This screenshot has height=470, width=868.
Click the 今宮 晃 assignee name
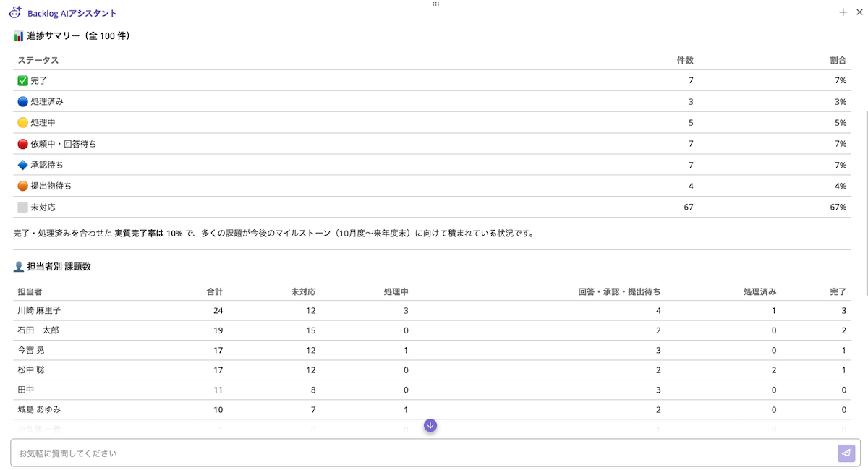point(31,350)
